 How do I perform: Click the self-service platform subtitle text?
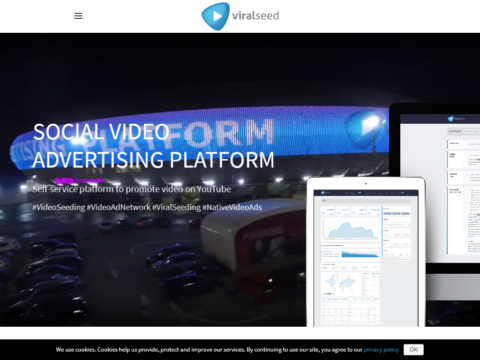(x=132, y=189)
